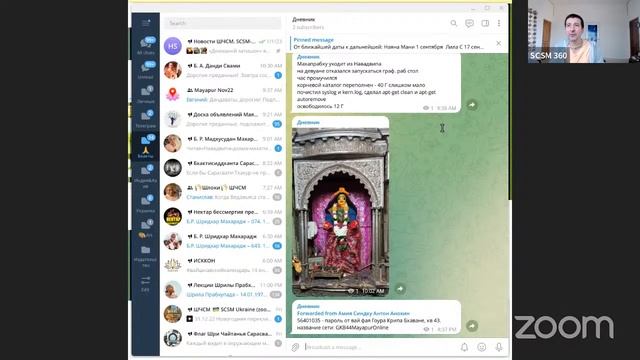640x360 pixels.
Task: Click the Mayapur Nov22 lotus pin avatar
Action: click(x=173, y=95)
